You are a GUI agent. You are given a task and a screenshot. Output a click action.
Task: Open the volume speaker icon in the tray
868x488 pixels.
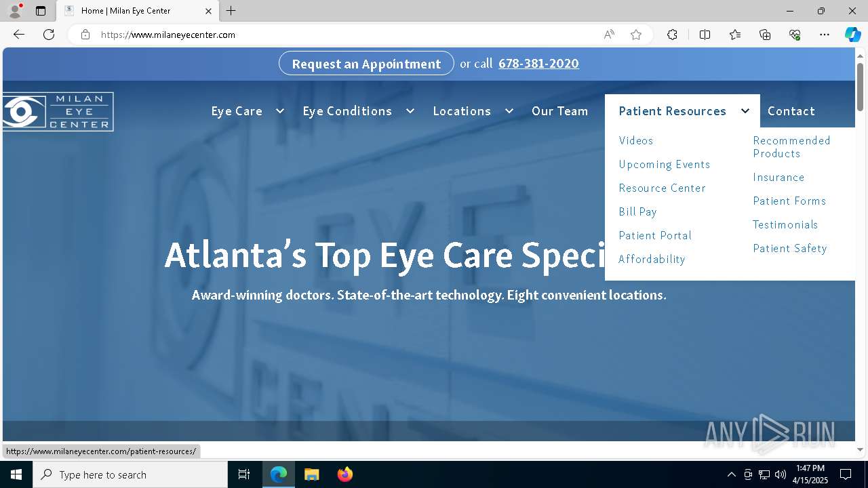coord(781,474)
